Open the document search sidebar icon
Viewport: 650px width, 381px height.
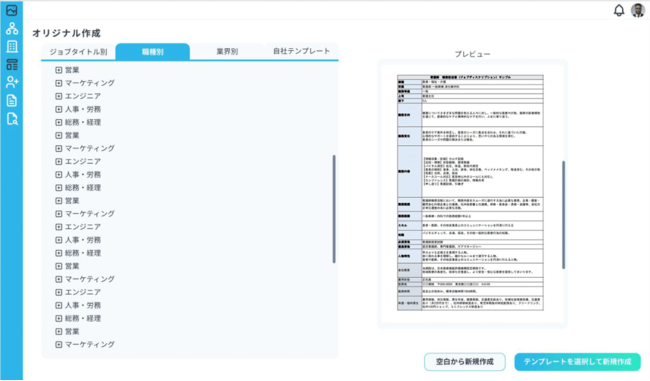(12, 119)
